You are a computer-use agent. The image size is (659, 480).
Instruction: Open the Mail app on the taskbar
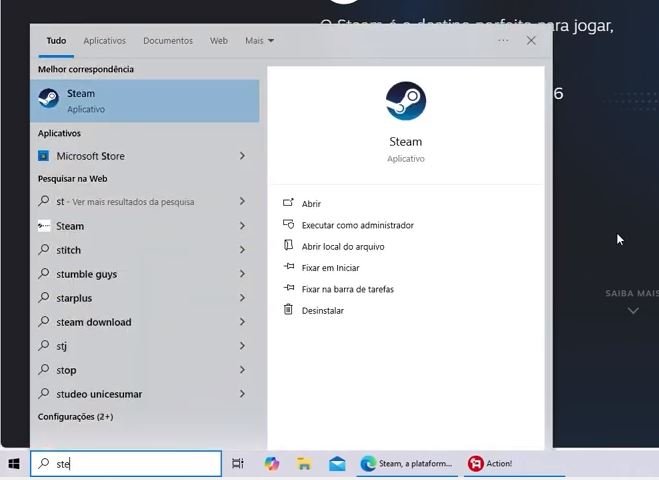[x=337, y=464]
